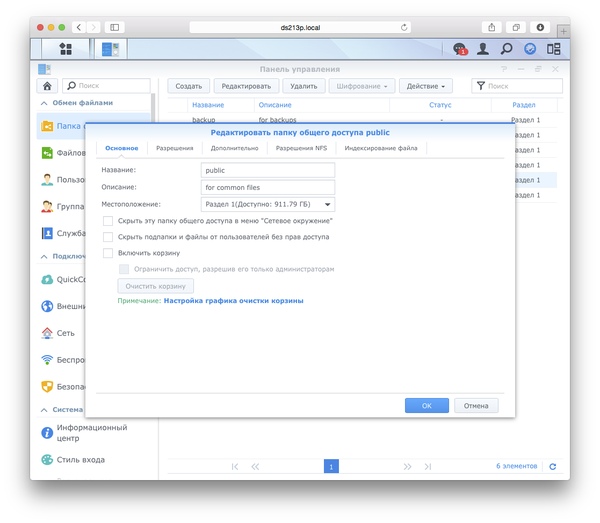The width and height of the screenshot is (600, 523).
Task: Click the QuickConnect cloud icon
Action: coord(47,279)
